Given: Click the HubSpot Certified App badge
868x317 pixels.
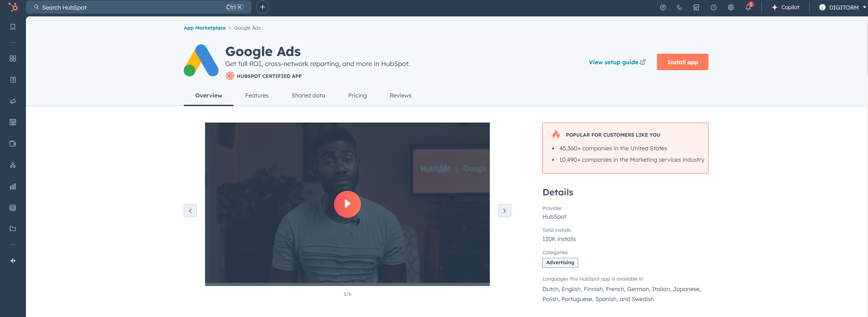Looking at the screenshot, I should [x=264, y=76].
